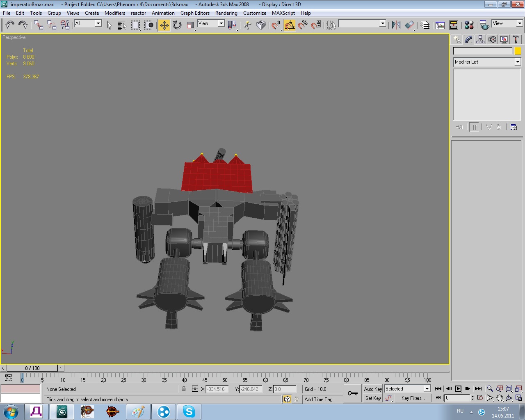Open the File menu
525x420 pixels.
[x=7, y=13]
